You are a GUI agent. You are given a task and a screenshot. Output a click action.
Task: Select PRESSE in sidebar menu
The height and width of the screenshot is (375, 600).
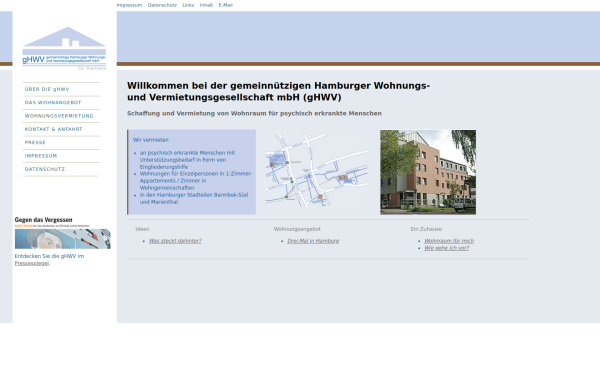coord(35,142)
